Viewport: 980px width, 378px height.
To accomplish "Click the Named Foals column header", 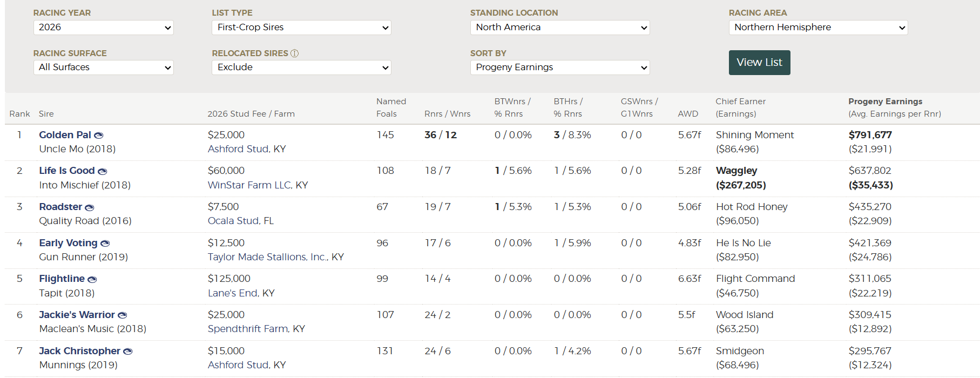I will tap(391, 107).
